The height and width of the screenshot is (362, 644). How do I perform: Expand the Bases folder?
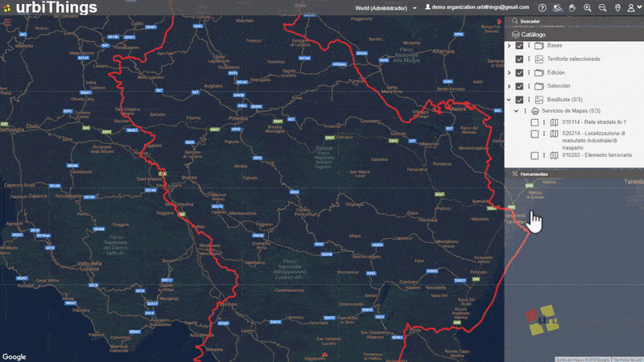click(x=510, y=46)
